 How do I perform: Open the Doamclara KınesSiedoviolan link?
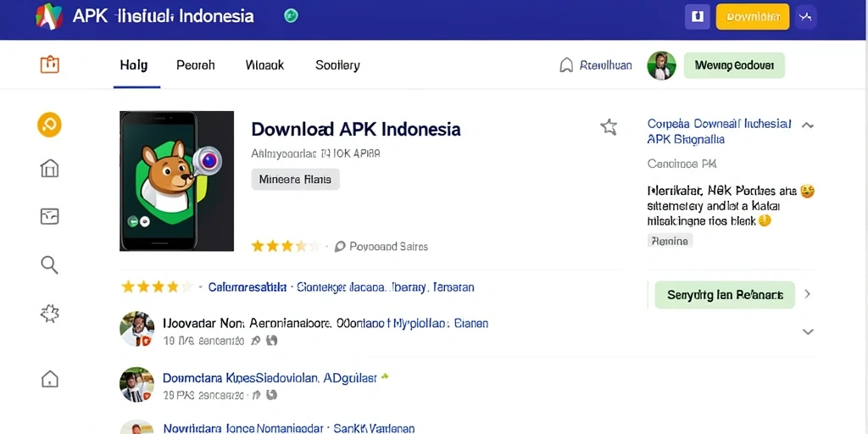(241, 378)
